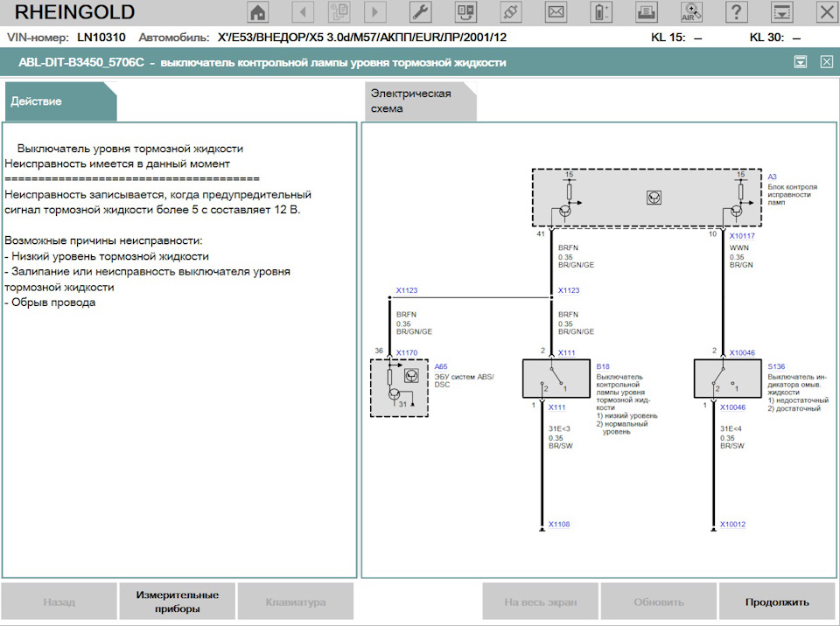Click 'Обрыв провода' line

pos(50,302)
